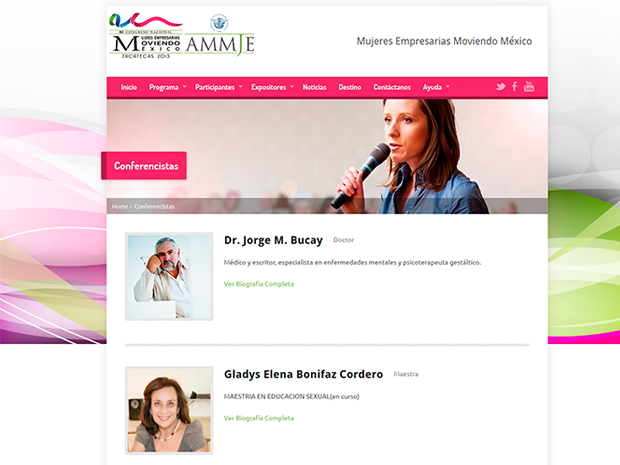Expand the Programa dropdown menu
The width and height of the screenshot is (620, 465).
(x=167, y=87)
